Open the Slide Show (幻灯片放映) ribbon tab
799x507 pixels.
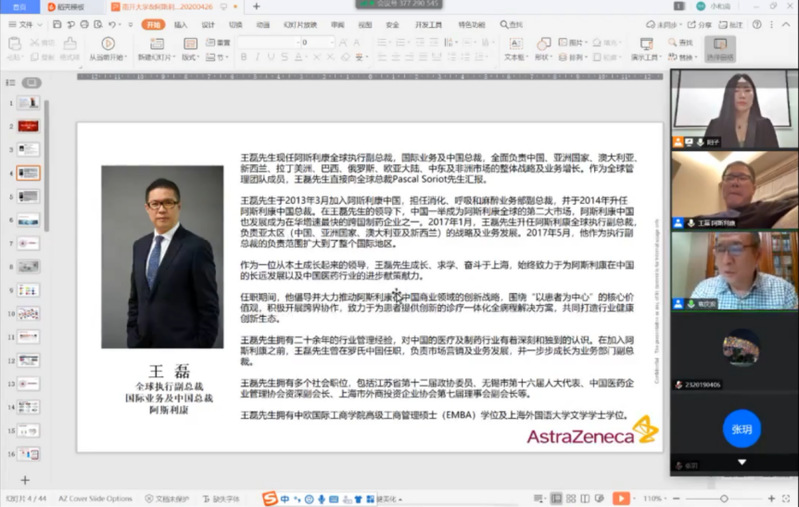tap(300, 24)
